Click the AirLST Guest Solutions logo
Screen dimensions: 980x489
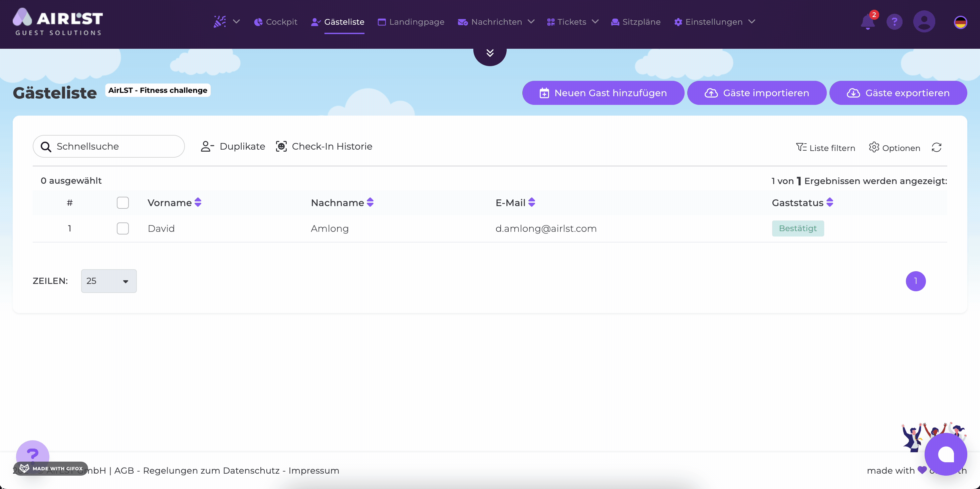pyautogui.click(x=57, y=22)
